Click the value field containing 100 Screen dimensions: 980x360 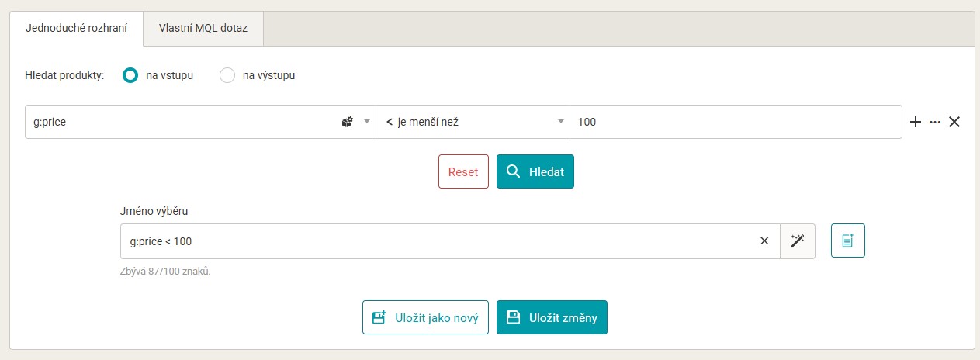click(735, 122)
